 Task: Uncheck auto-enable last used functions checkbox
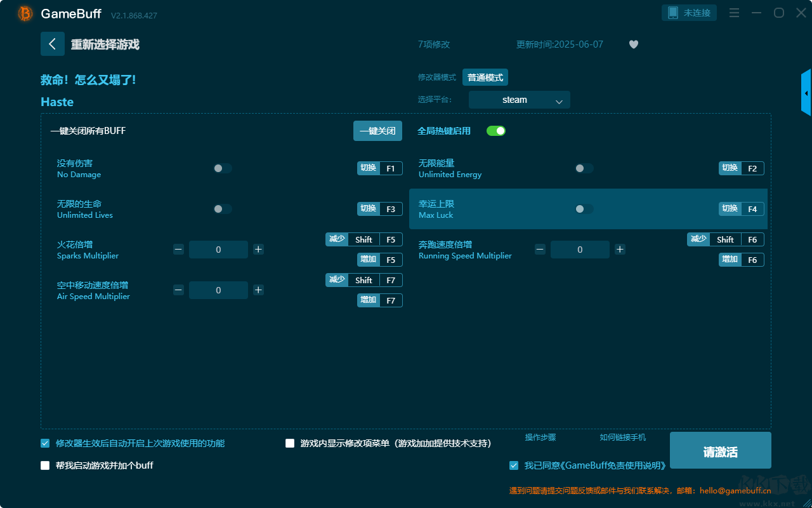click(x=45, y=443)
